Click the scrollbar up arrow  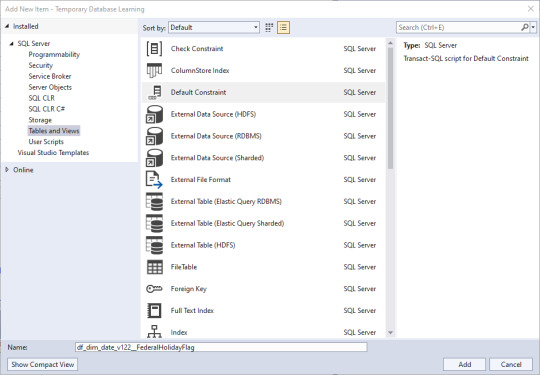pos(390,43)
